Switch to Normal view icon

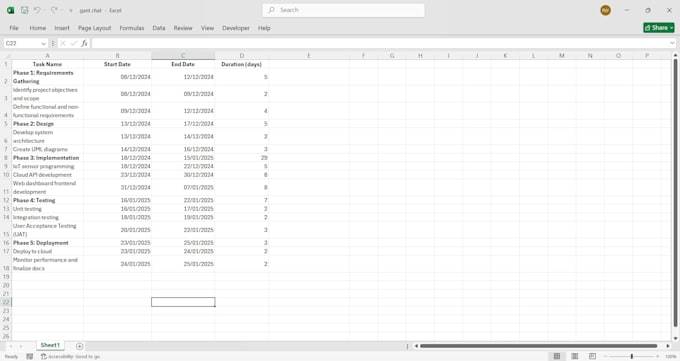(557, 356)
